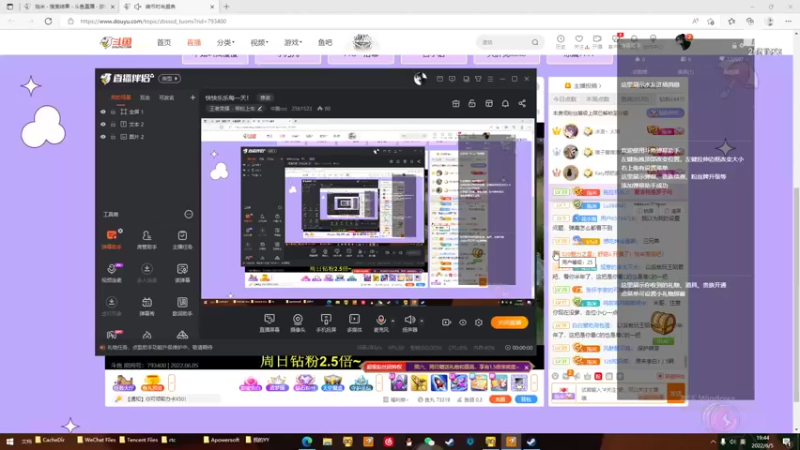
Task: Toggle visibility of 全屏 1 layer
Action: (x=103, y=112)
